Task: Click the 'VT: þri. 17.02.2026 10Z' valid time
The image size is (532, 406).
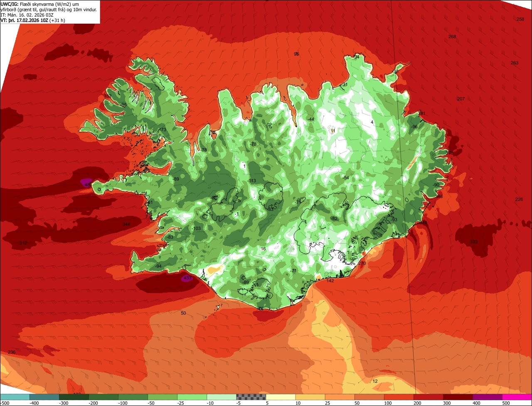Action: 24,20
